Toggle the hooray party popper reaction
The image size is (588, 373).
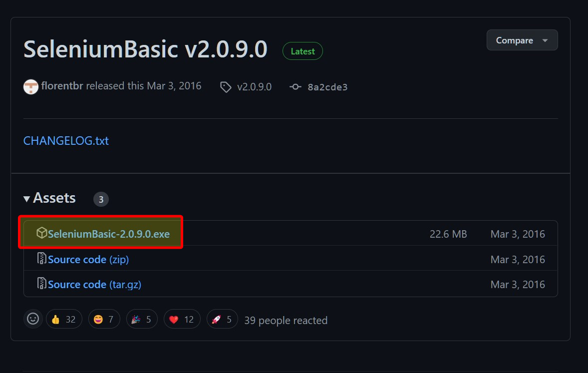coord(142,319)
